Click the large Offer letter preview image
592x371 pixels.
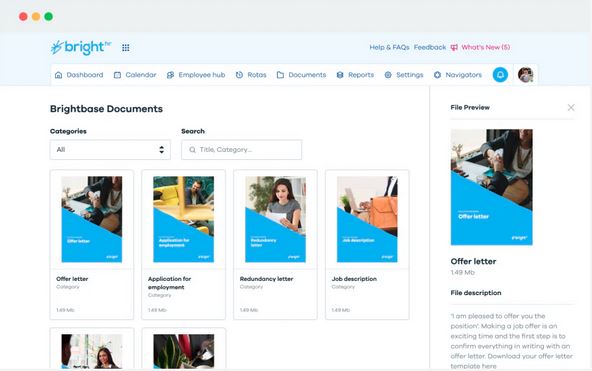coord(492,187)
